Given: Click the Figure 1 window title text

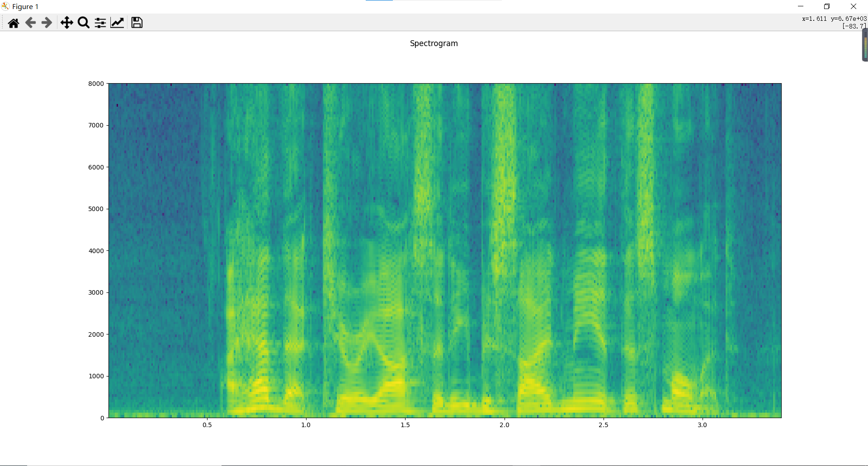Looking at the screenshot, I should click(25, 7).
